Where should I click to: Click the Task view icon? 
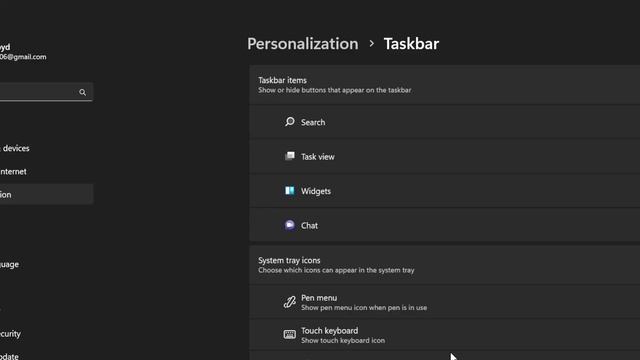point(290,156)
